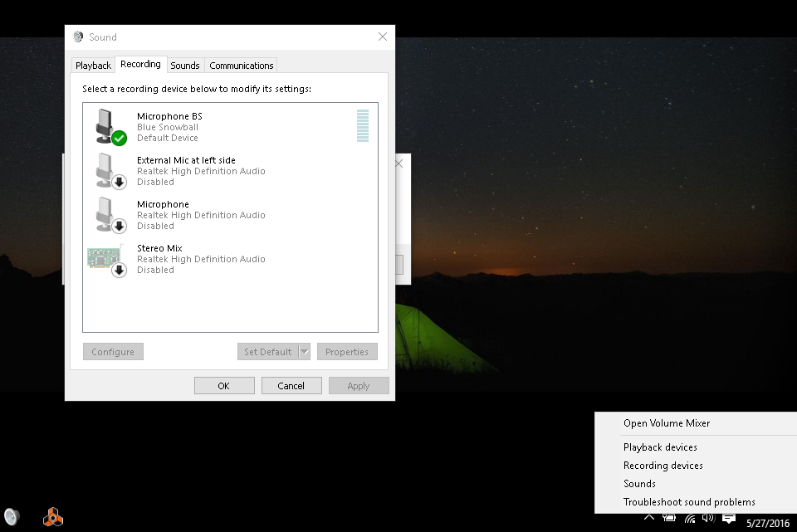797x532 pixels.
Task: Show hidden system tray icons
Action: 649,518
